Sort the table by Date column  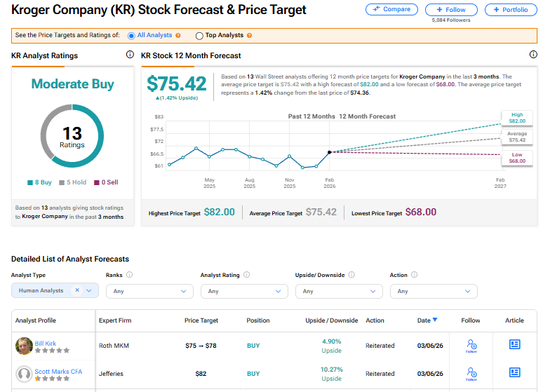pyautogui.click(x=427, y=320)
